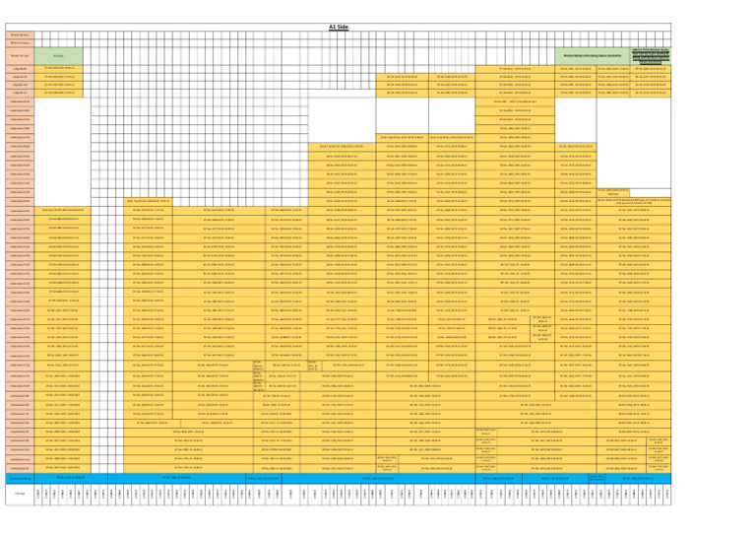This screenshot has width=756, height=535.
Task: Select the 'A1 Side' title heading
Action: coord(339,27)
